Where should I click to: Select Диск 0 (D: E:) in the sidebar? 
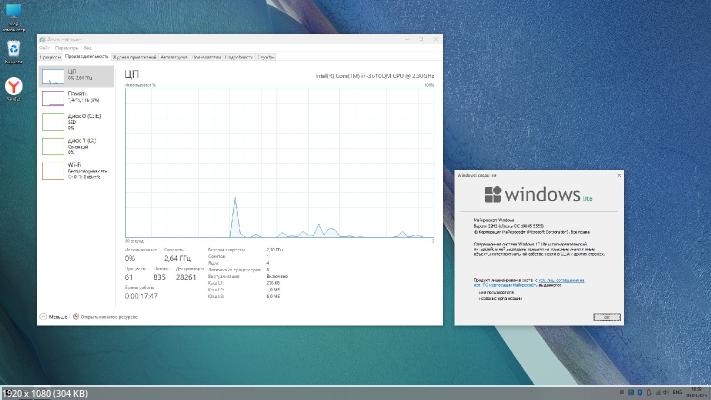pos(76,122)
